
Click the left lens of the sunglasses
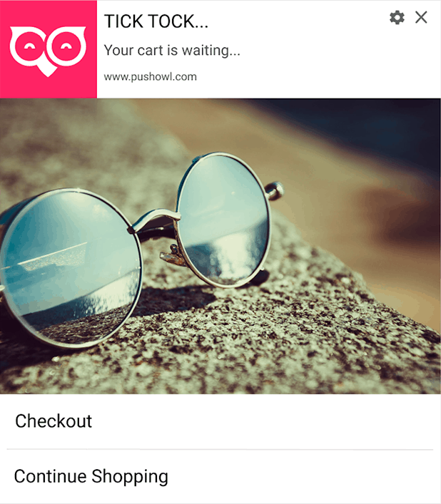pos(69,268)
